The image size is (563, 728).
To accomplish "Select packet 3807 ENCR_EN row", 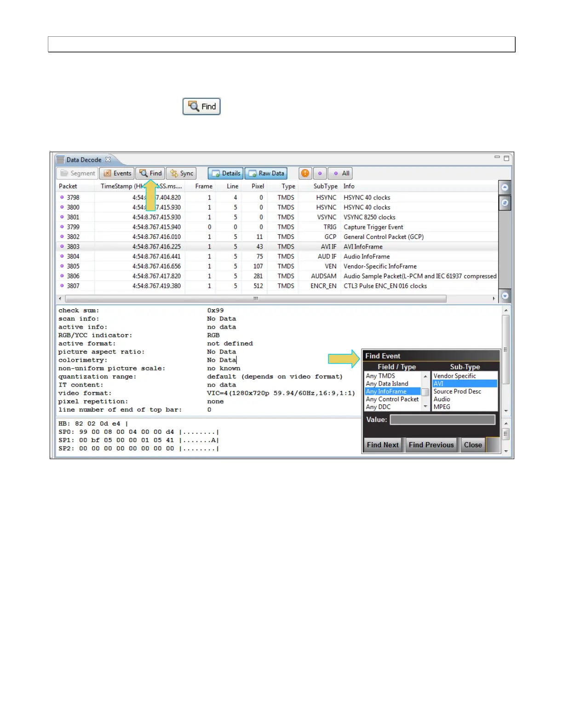I will point(277,286).
